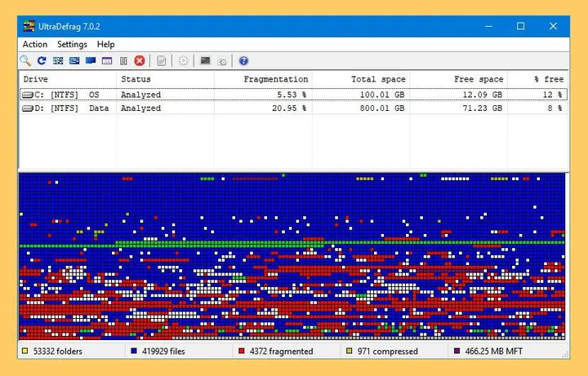Click the compressed legend swatch
Screen dimensions: 588x376
350,351
